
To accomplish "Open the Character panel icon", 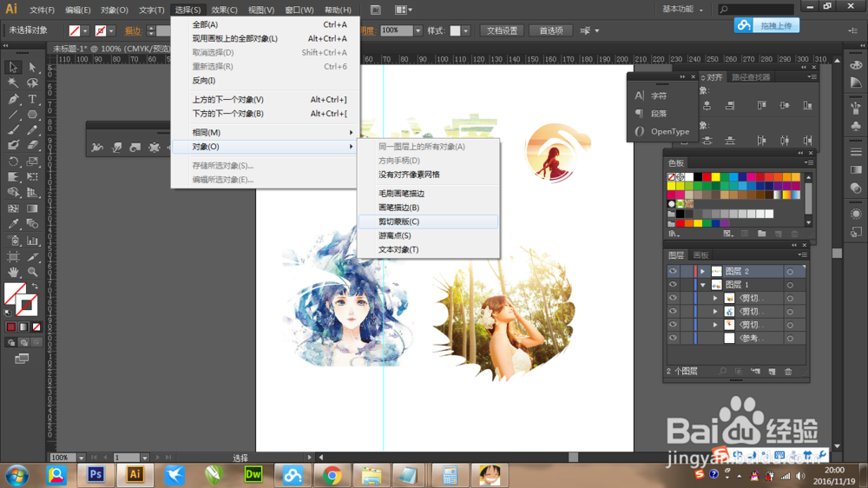I will 639,96.
